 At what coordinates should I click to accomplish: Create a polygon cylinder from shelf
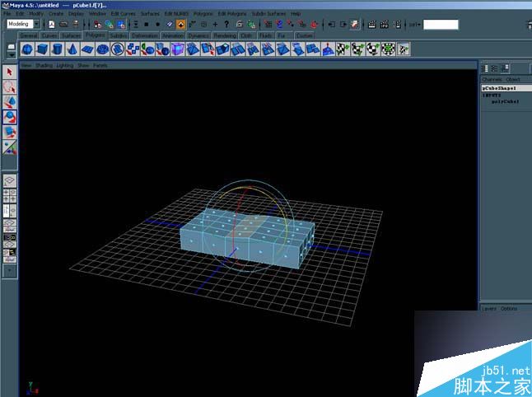pos(57,49)
